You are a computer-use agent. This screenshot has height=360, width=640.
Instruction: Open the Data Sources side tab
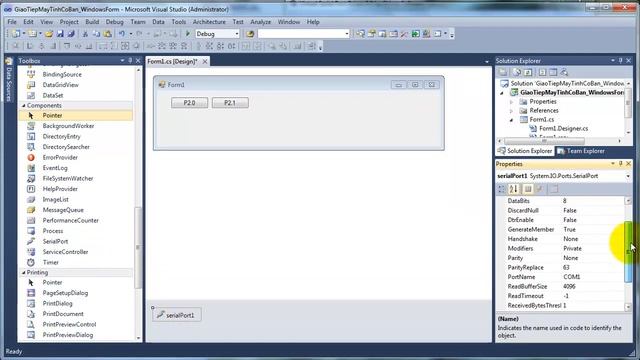9,80
